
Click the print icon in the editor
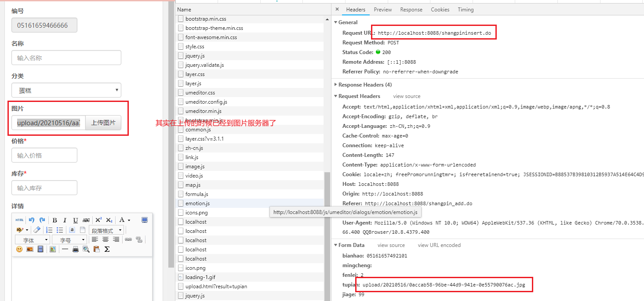(x=76, y=249)
